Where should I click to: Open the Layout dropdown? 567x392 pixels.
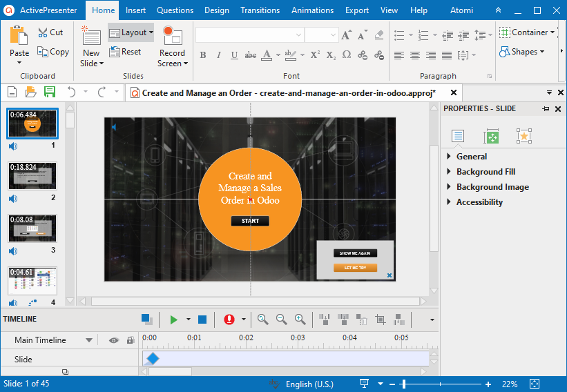(x=131, y=32)
